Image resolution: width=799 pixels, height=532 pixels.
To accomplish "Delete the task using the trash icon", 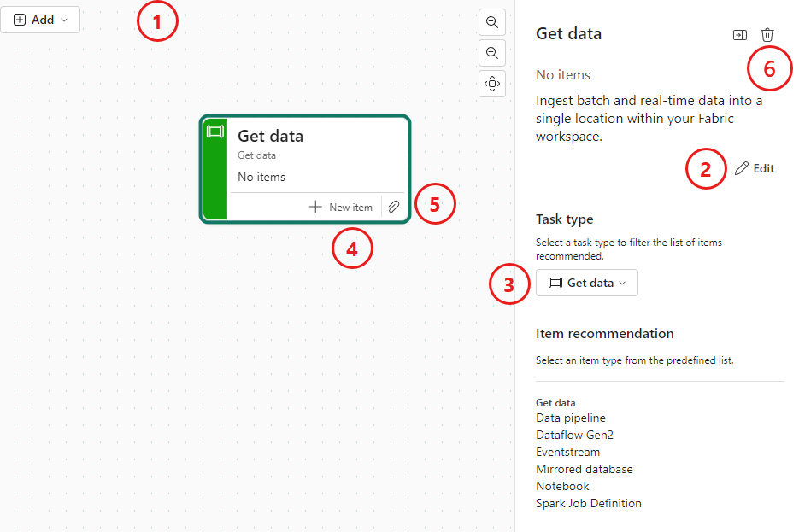I will pos(767,34).
